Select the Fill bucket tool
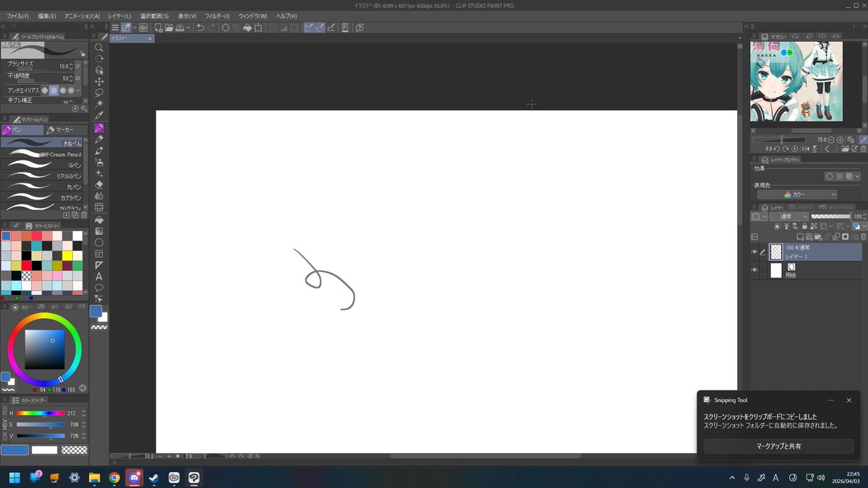The image size is (868, 488). pyautogui.click(x=99, y=219)
